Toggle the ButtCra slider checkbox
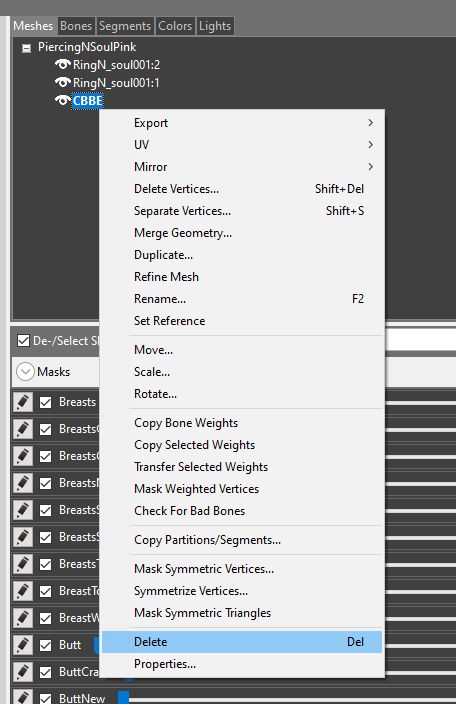The image size is (456, 704). 45,672
